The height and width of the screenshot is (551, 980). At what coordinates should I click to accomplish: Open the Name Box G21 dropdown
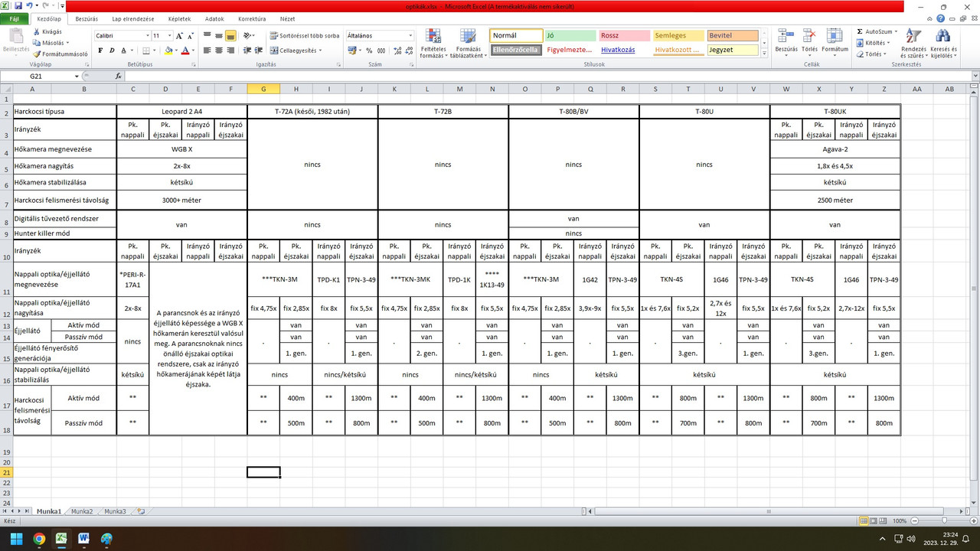tap(77, 77)
